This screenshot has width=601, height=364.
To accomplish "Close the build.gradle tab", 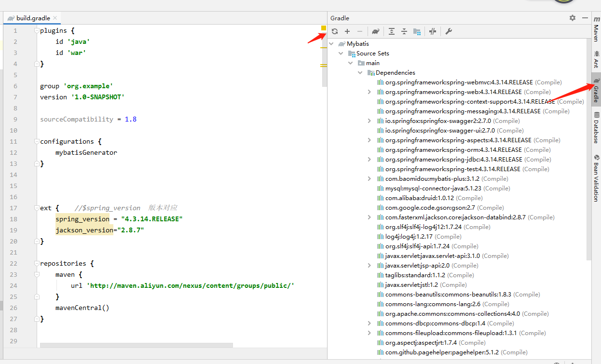I will pos(55,18).
